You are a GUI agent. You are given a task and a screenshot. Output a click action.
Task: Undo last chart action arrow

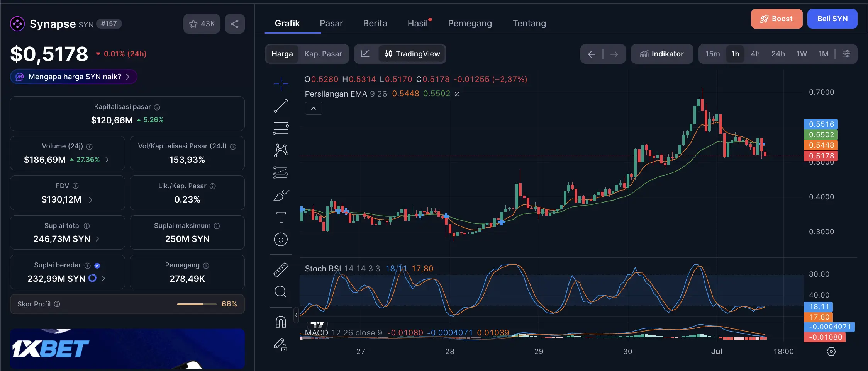(x=592, y=54)
